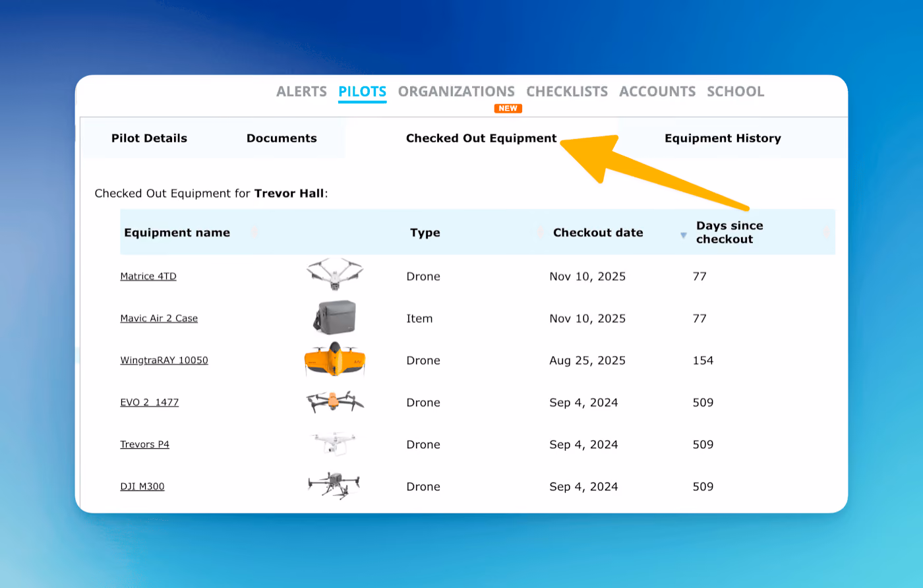Click the days count in the Mavic Air 2 Case row
The height and width of the screenshot is (588, 923).
[700, 318]
